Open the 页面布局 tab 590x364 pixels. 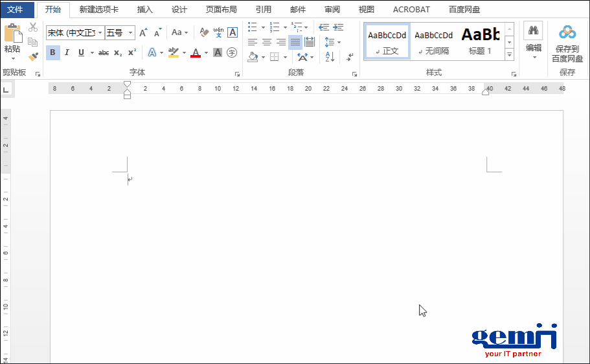point(221,10)
